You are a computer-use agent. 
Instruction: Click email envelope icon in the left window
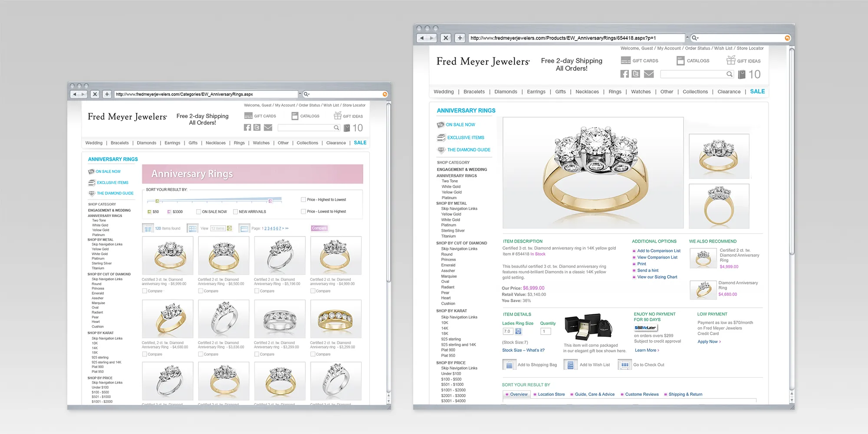[x=268, y=128]
